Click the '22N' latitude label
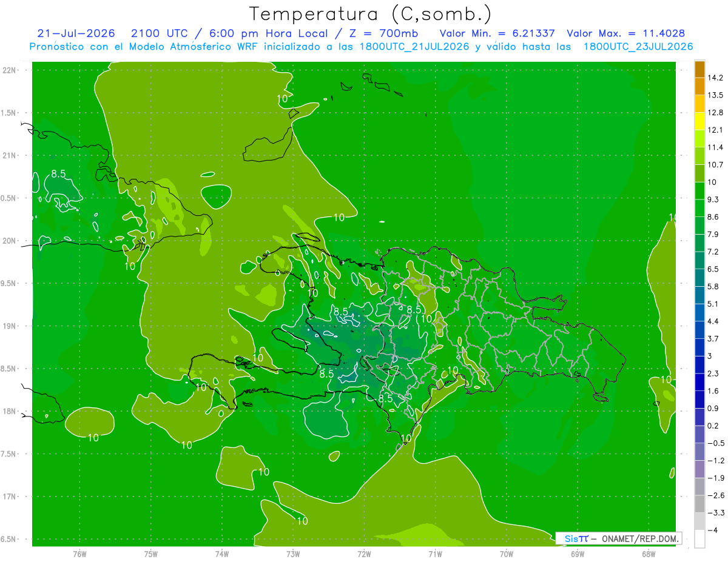The width and height of the screenshot is (728, 562). (9, 70)
